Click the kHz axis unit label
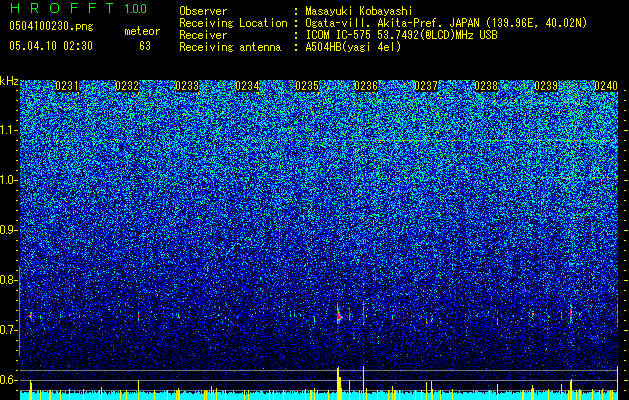 (9, 81)
